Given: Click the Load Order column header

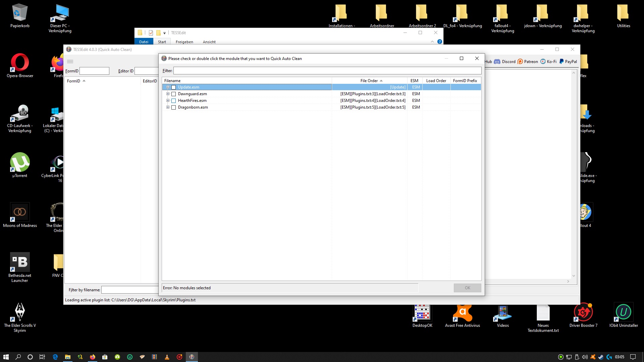Looking at the screenshot, I should [x=436, y=81].
